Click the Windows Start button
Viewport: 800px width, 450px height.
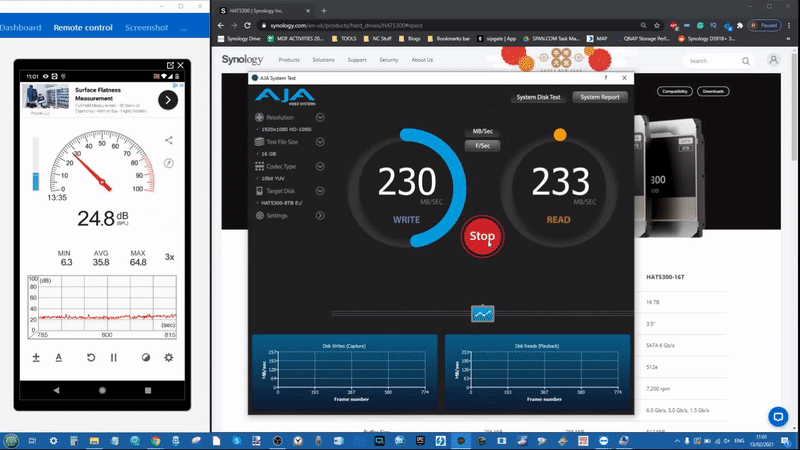pyautogui.click(x=11, y=441)
